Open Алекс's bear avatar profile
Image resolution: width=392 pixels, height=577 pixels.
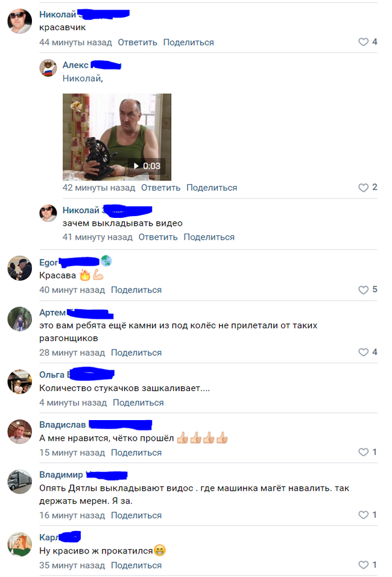tap(48, 68)
